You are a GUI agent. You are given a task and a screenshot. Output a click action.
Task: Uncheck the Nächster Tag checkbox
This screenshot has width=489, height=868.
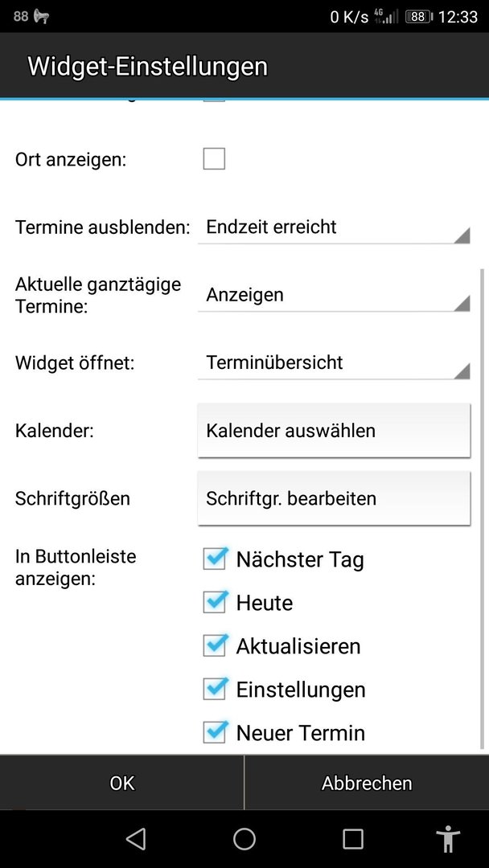pos(215,559)
